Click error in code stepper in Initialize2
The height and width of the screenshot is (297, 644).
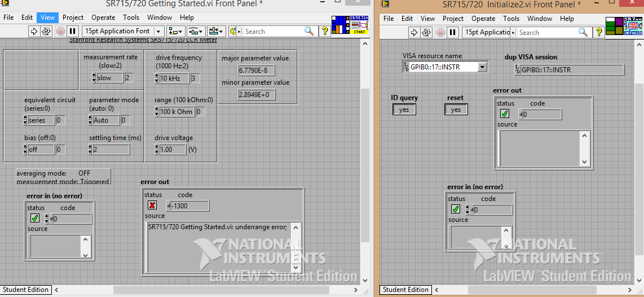(467, 209)
